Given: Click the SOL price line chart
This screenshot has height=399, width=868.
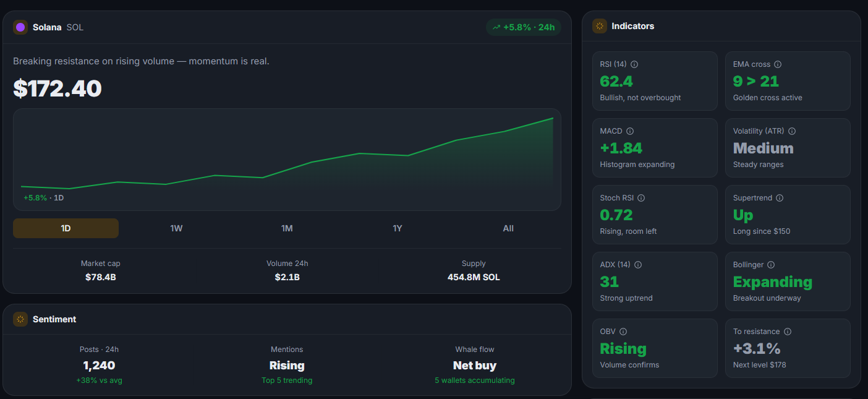Looking at the screenshot, I should click(x=287, y=160).
